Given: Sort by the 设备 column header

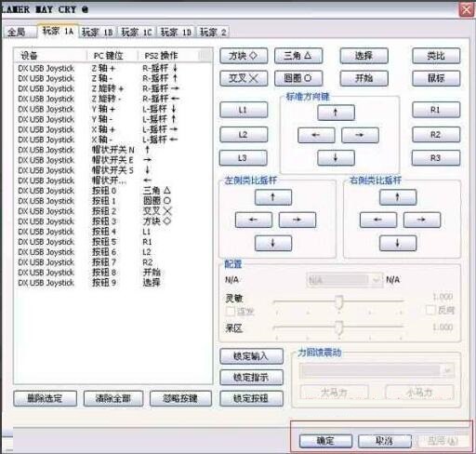Looking at the screenshot, I should (50, 56).
